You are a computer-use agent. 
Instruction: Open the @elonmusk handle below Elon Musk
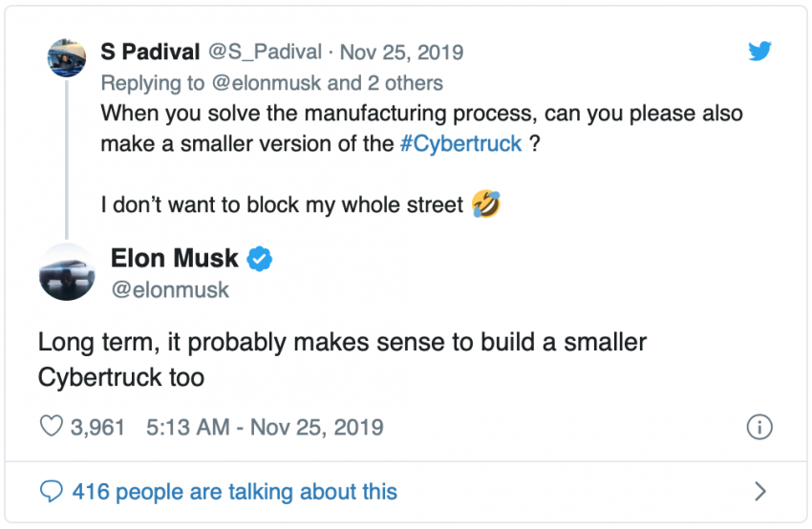170,288
